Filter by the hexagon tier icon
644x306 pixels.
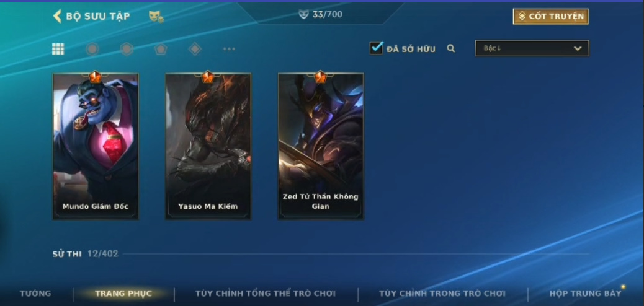click(x=127, y=49)
